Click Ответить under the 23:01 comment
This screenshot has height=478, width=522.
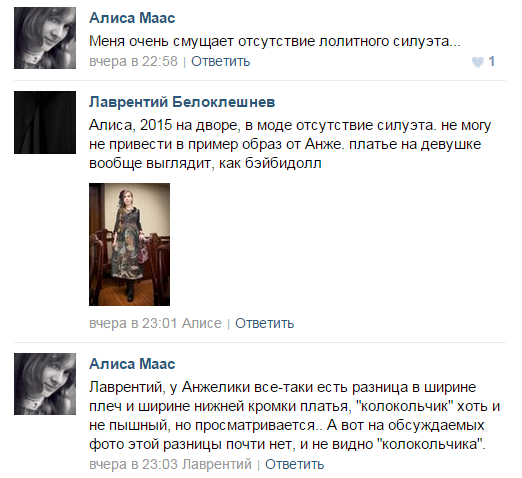pyautogui.click(x=265, y=323)
